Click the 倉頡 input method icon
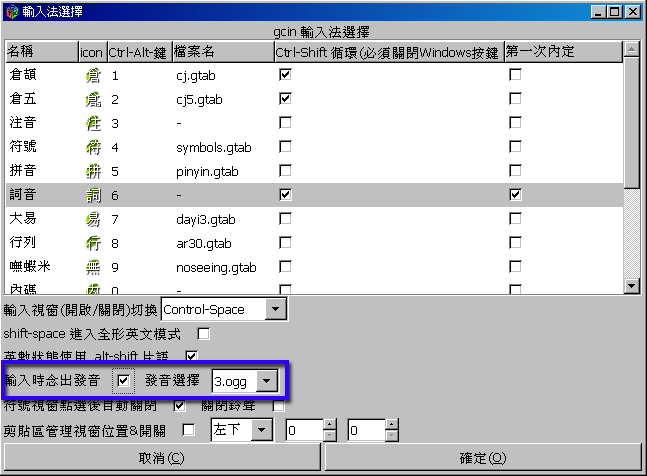647x476 pixels. (93, 75)
